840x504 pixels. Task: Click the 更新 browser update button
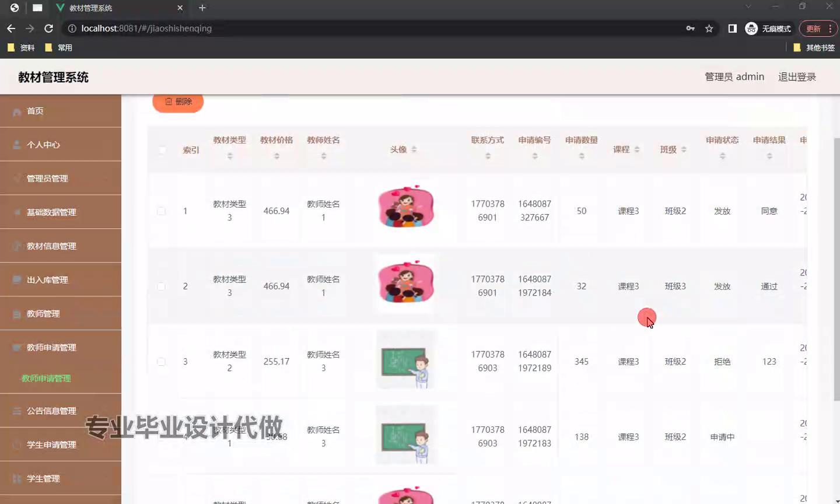(x=818, y=28)
